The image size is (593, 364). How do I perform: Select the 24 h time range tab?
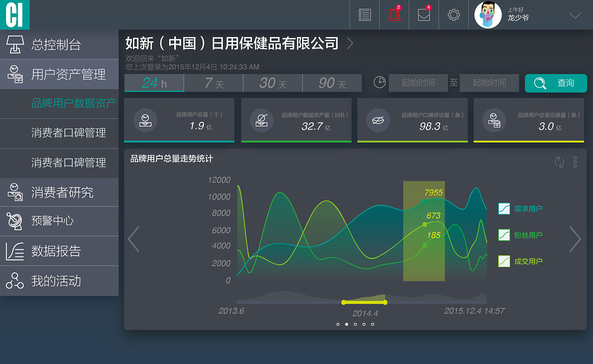[154, 83]
